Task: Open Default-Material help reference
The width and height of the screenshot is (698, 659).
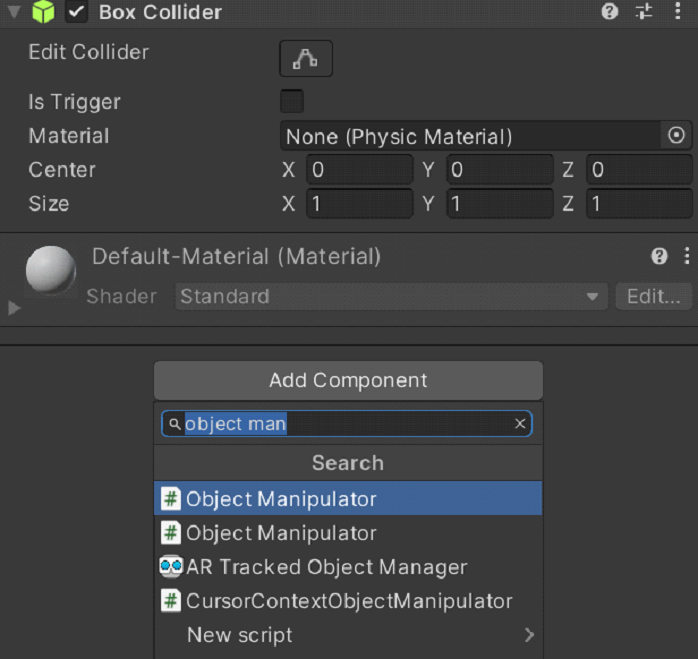Action: tap(659, 257)
